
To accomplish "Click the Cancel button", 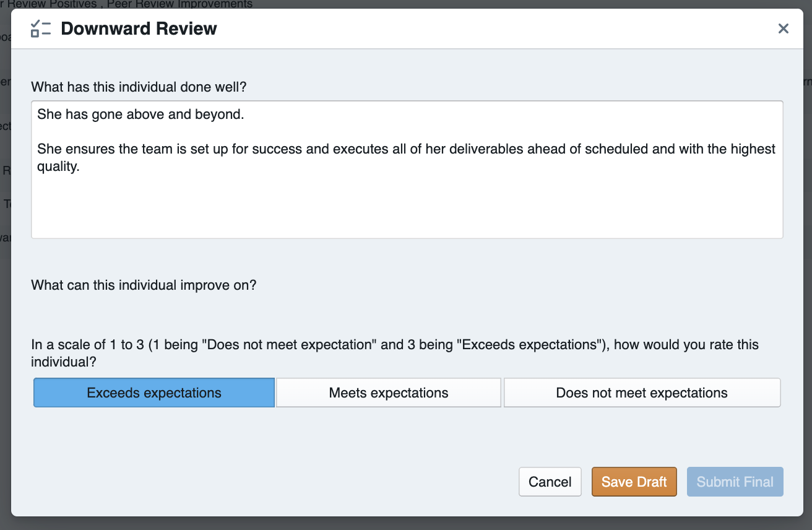I will tap(550, 482).
